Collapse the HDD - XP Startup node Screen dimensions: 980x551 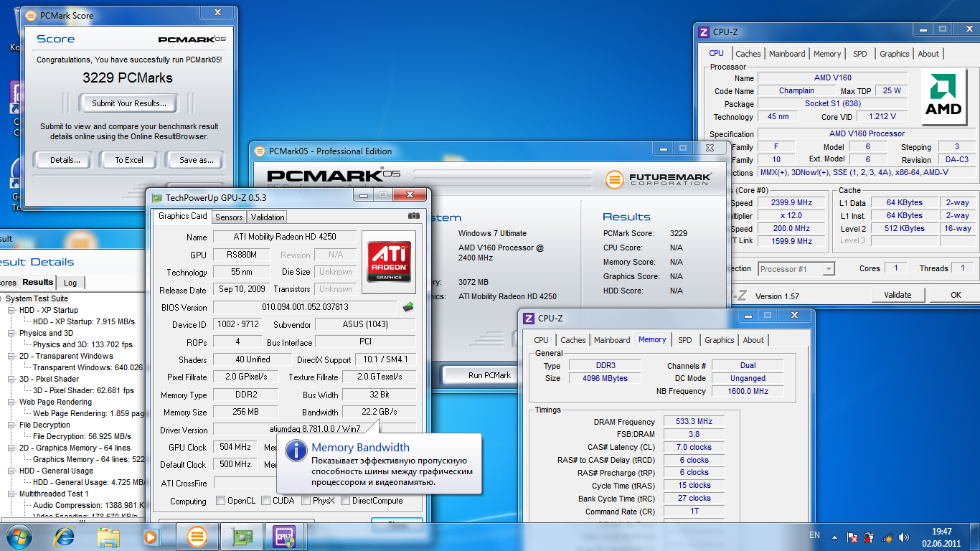[x=12, y=310]
